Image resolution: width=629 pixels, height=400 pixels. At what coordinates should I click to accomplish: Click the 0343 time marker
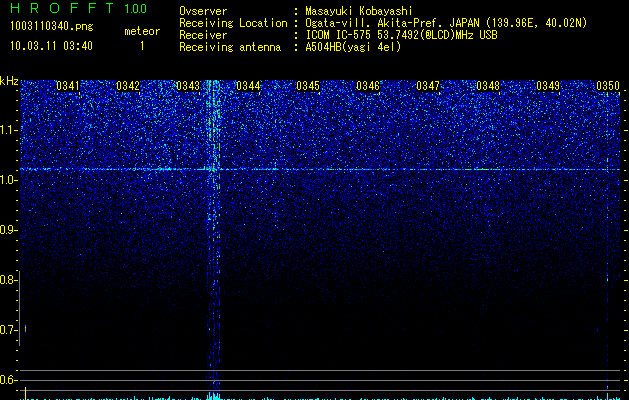[x=188, y=86]
